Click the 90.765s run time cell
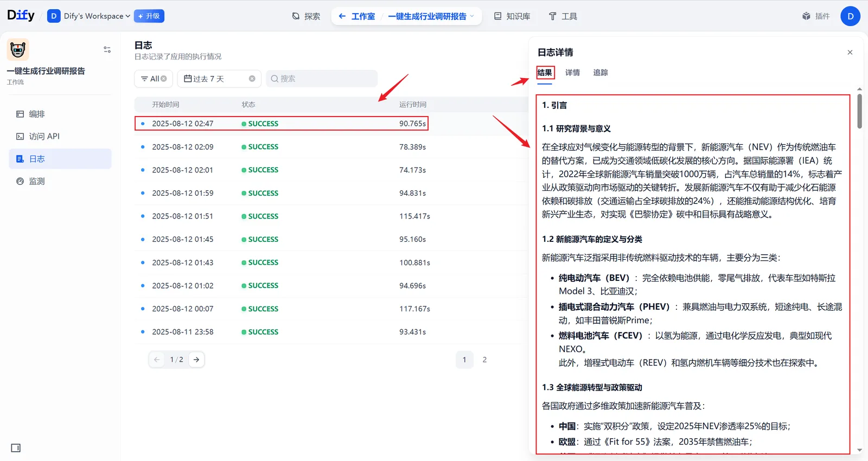The width and height of the screenshot is (868, 461). (x=412, y=124)
